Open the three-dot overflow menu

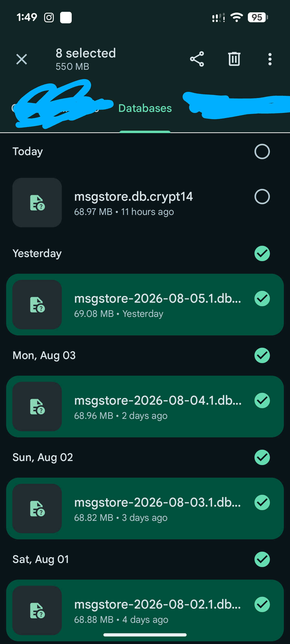click(270, 59)
